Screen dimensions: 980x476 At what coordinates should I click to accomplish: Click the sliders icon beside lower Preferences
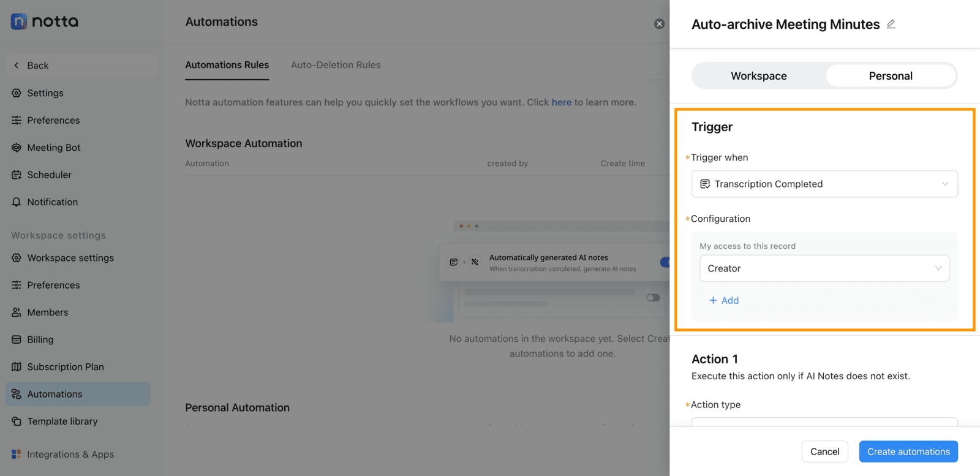(17, 285)
